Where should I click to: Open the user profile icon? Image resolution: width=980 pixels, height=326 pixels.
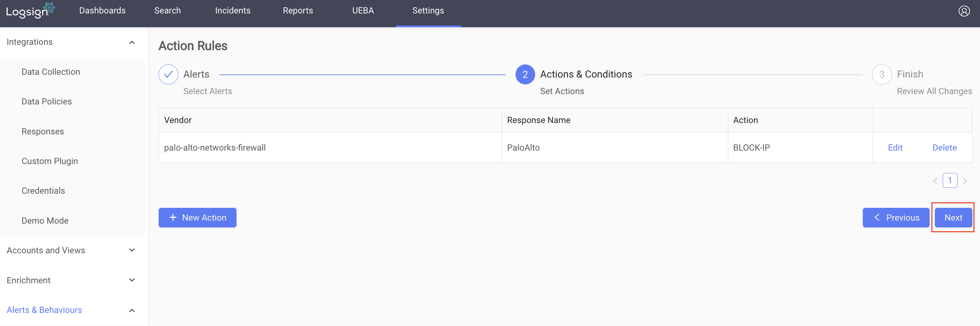pyautogui.click(x=964, y=11)
